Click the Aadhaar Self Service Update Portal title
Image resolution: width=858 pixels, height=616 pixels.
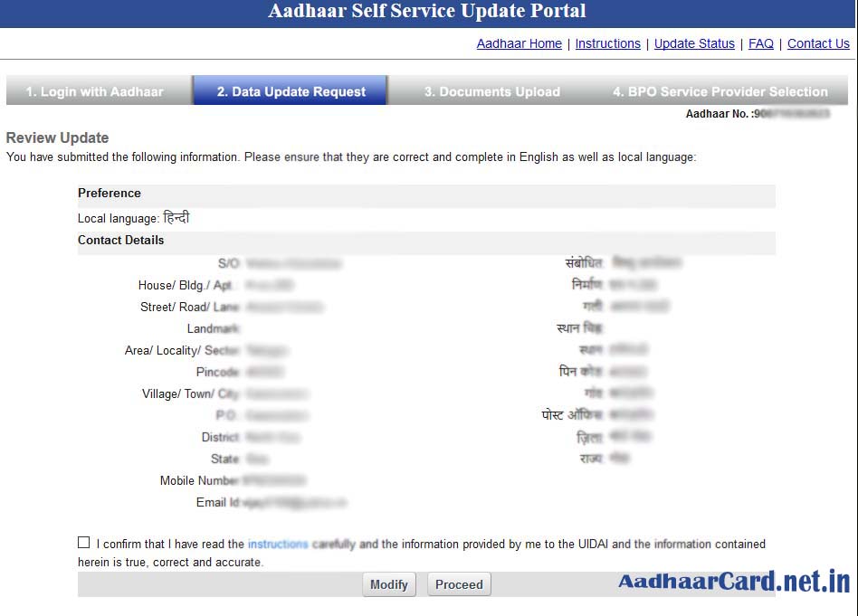pos(427,11)
